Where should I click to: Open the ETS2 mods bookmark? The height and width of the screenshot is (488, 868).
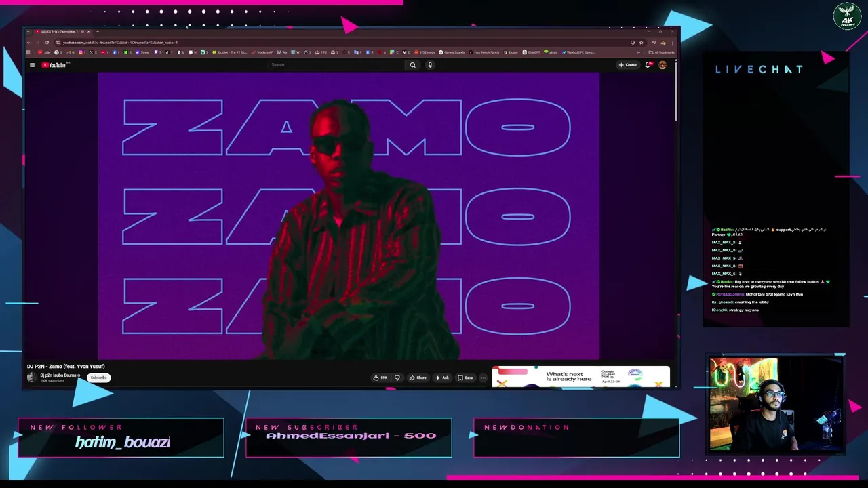[x=424, y=52]
